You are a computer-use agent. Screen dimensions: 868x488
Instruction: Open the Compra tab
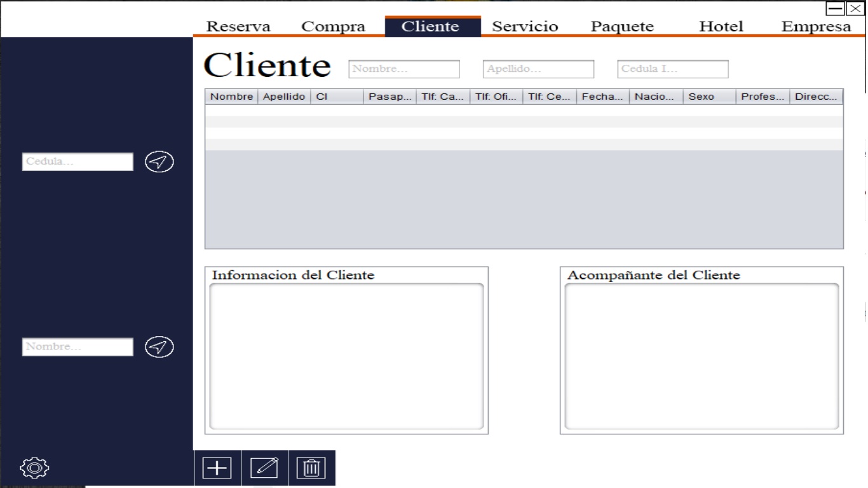333,27
